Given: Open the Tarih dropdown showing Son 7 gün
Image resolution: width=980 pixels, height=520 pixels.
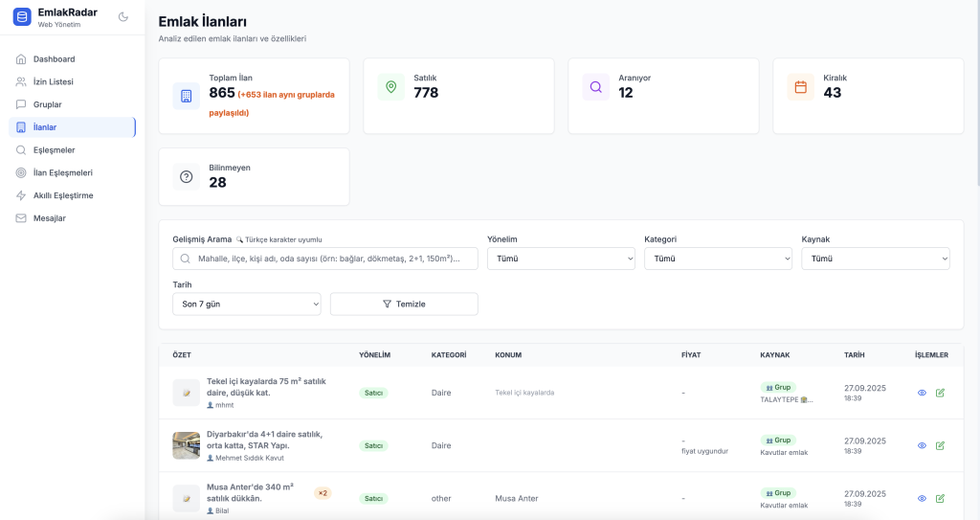Looking at the screenshot, I should 246,304.
